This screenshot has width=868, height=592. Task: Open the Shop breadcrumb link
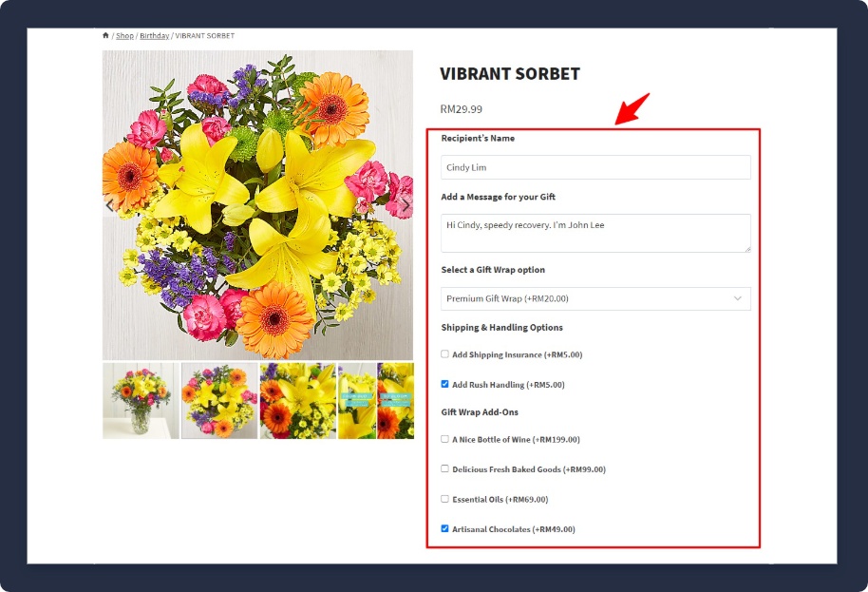click(124, 36)
